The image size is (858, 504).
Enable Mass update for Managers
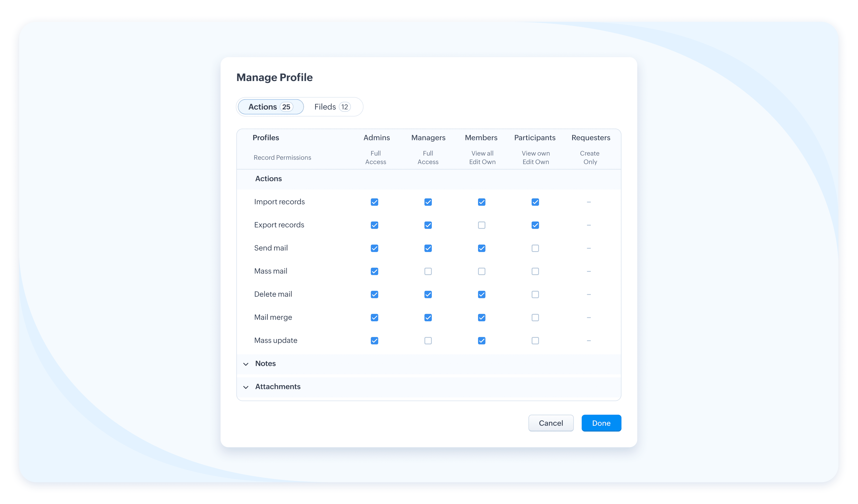[x=428, y=341]
